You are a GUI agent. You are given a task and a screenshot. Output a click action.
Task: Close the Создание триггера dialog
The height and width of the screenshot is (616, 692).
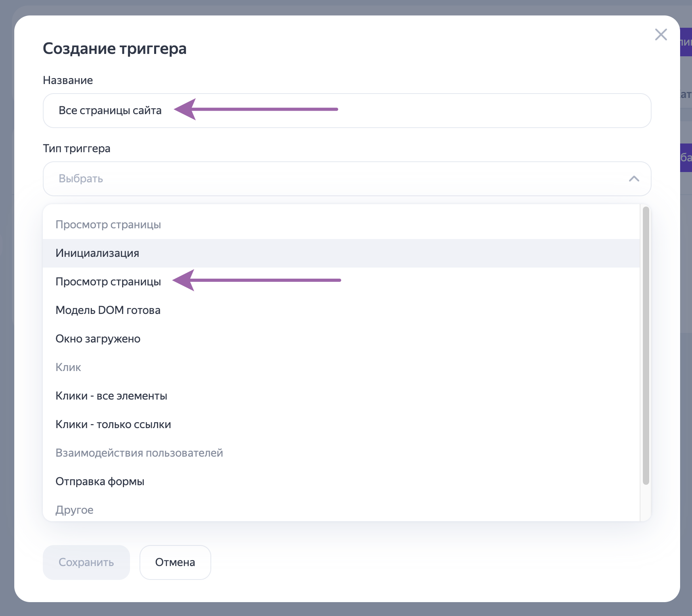click(661, 34)
